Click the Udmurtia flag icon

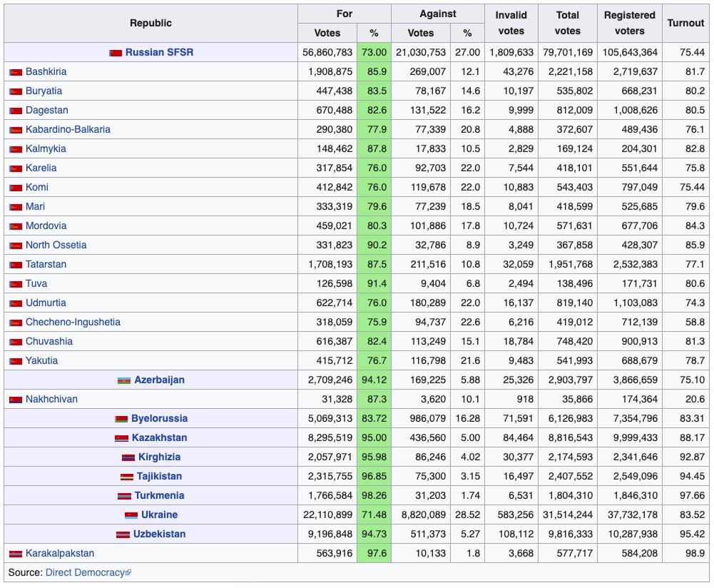point(16,303)
